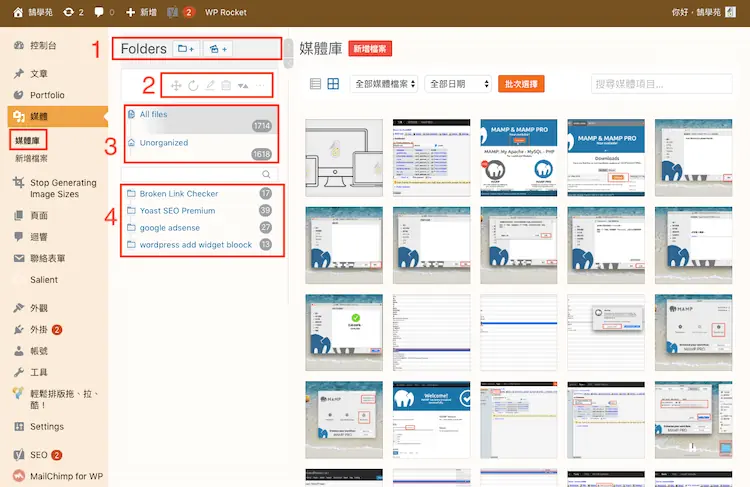Click the folder panel scrollbar handle
This screenshot has height=487, width=750.
click(288, 53)
